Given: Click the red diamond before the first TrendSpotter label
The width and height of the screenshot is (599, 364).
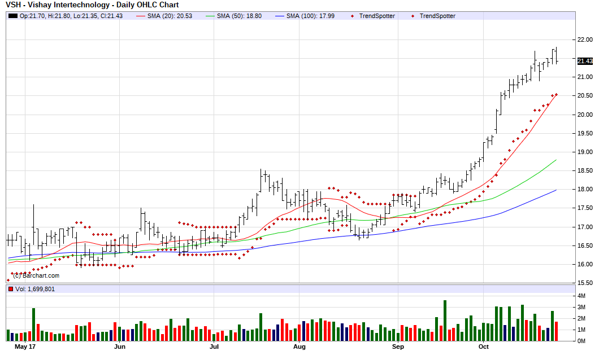Looking at the screenshot, I should [352, 16].
